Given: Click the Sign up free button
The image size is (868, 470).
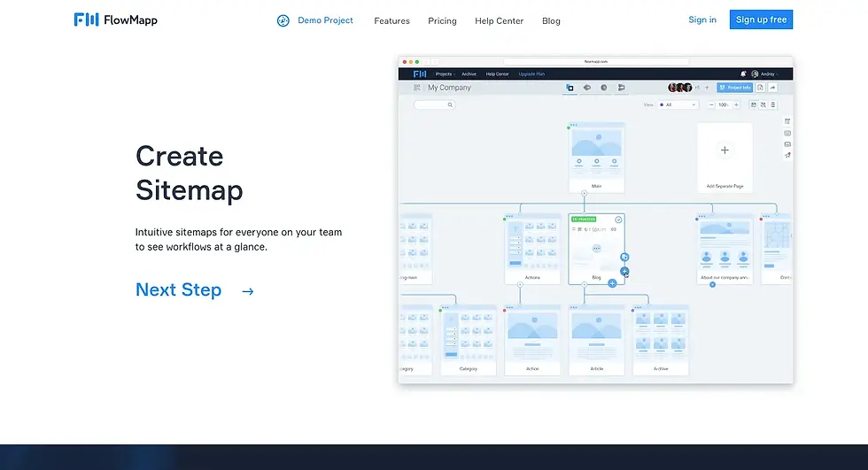Looking at the screenshot, I should 761,19.
